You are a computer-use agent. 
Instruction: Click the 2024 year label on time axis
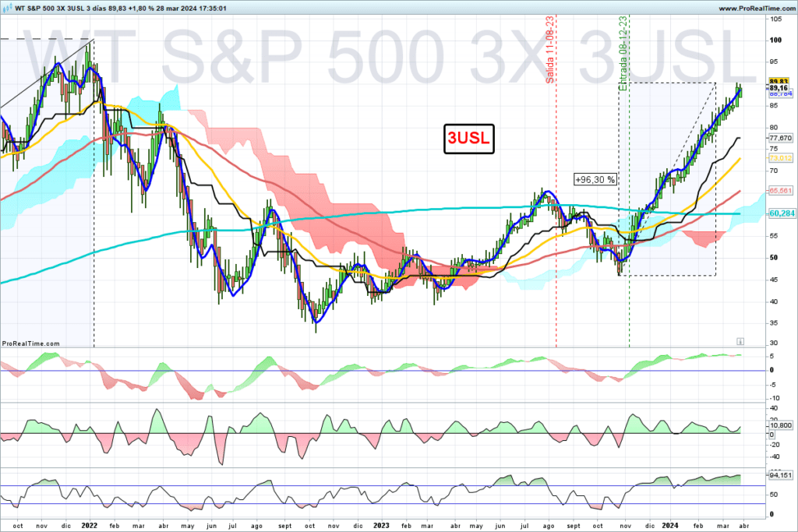click(669, 526)
